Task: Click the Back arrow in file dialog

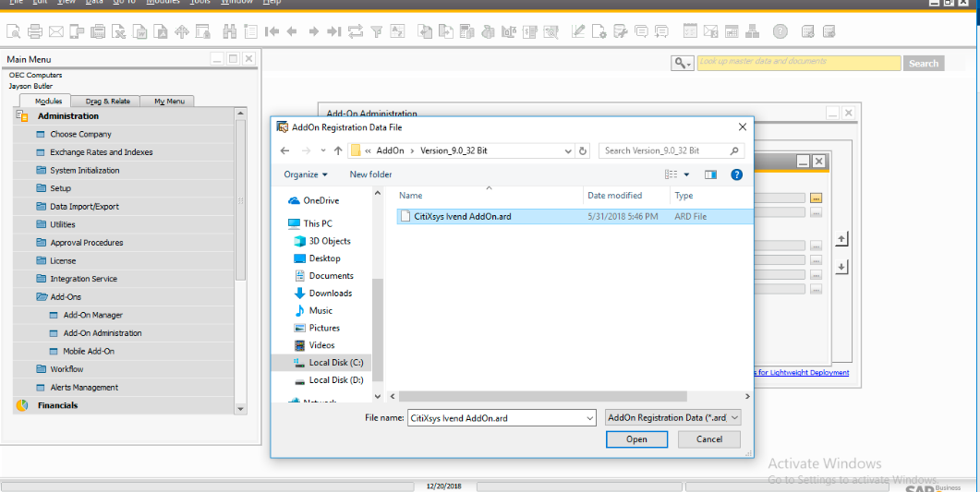Action: [x=285, y=150]
